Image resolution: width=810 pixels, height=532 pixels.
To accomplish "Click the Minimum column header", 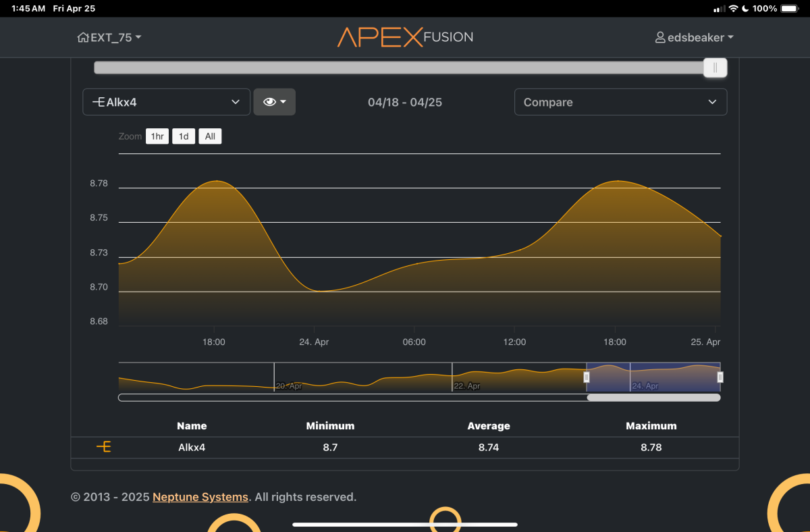I will point(330,426).
